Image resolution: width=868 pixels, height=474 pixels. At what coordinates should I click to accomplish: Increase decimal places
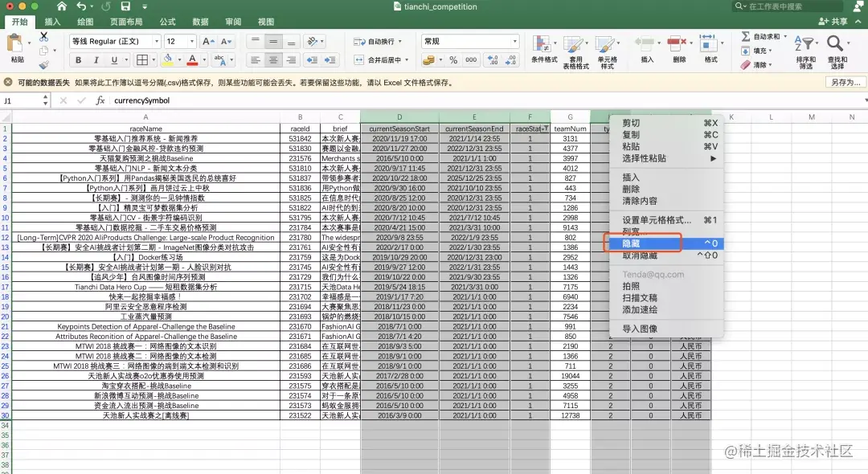pos(492,59)
